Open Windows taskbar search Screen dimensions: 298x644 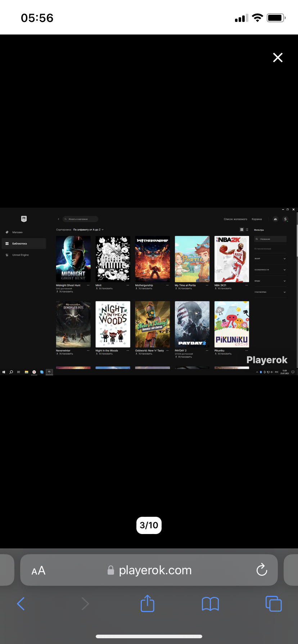[x=11, y=372]
